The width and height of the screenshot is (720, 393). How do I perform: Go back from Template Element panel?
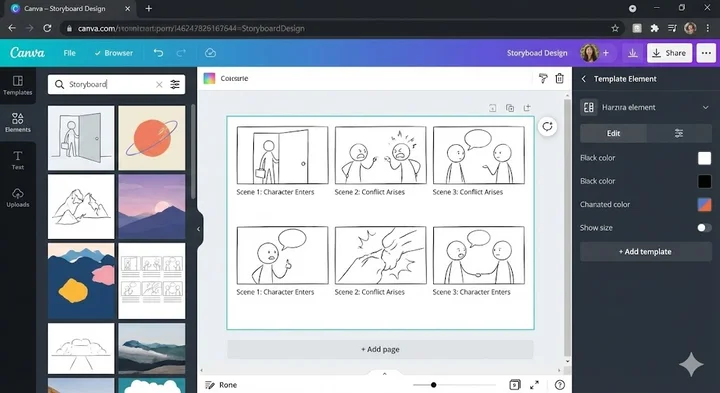pos(584,79)
